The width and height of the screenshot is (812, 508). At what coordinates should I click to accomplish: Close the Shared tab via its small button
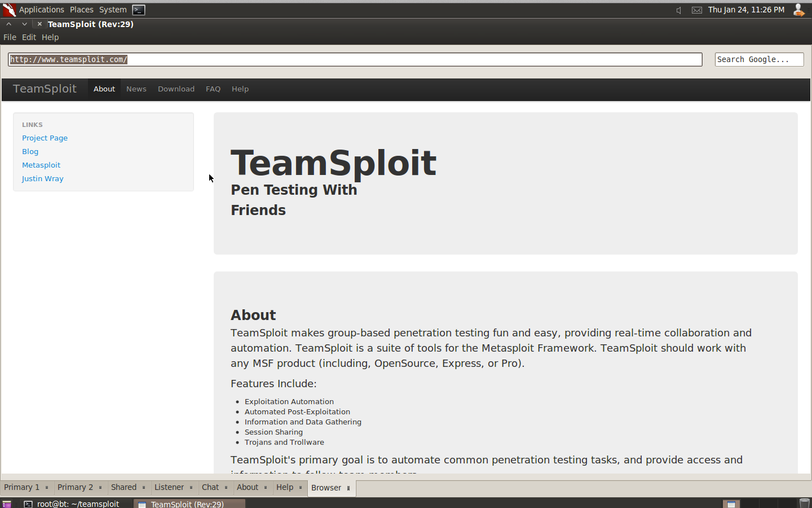point(144,488)
